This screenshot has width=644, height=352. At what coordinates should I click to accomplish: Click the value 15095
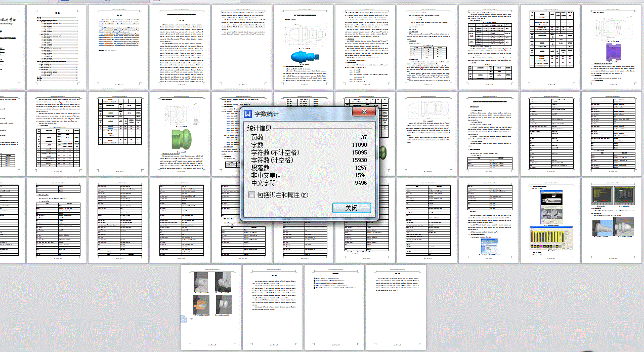click(x=359, y=152)
